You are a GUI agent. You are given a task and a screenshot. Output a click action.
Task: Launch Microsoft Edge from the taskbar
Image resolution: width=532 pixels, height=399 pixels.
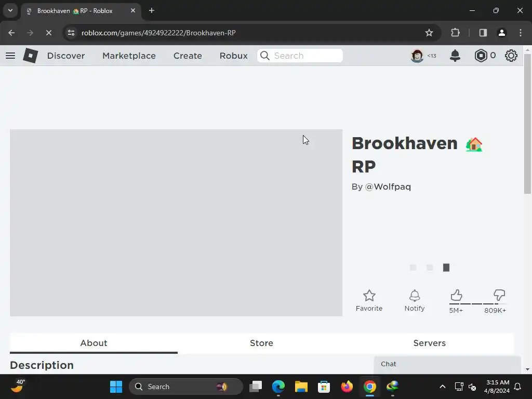[x=278, y=387]
